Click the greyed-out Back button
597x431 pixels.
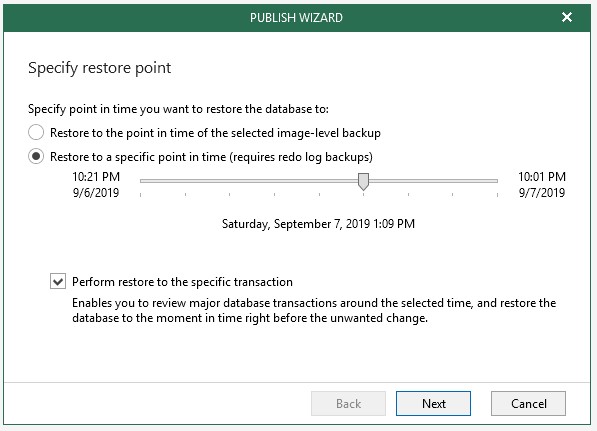click(348, 403)
